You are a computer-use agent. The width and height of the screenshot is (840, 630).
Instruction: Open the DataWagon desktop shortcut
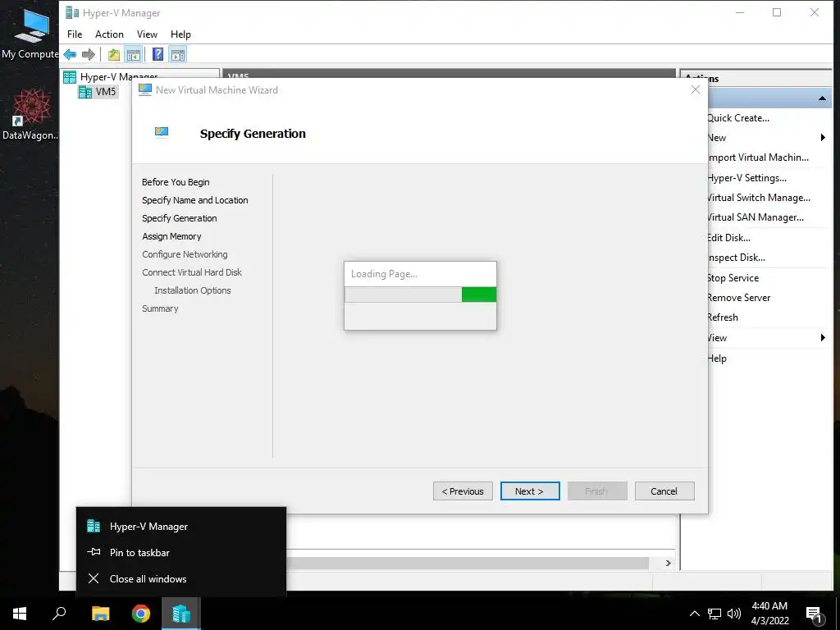[30, 115]
